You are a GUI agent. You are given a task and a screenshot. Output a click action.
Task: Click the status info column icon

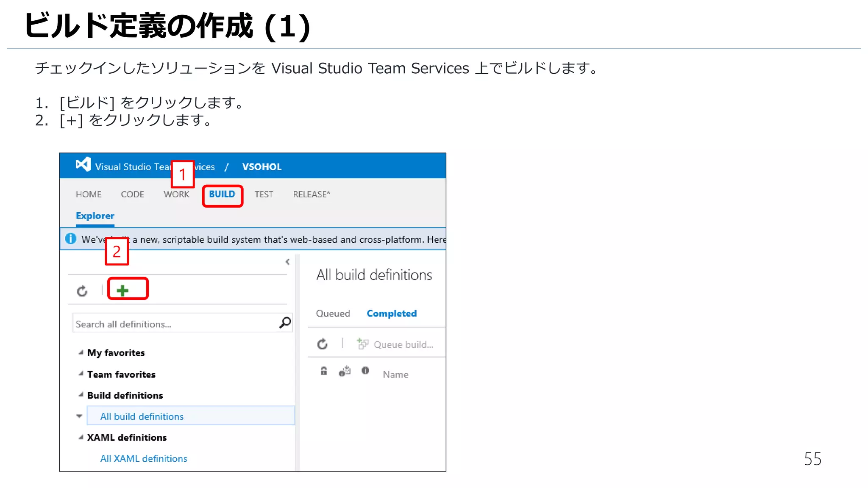coord(365,371)
